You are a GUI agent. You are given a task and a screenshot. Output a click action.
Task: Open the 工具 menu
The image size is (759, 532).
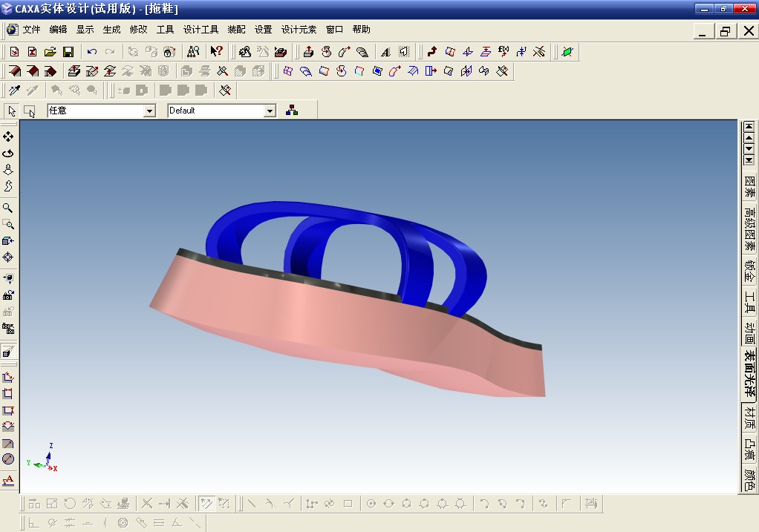[x=165, y=30]
